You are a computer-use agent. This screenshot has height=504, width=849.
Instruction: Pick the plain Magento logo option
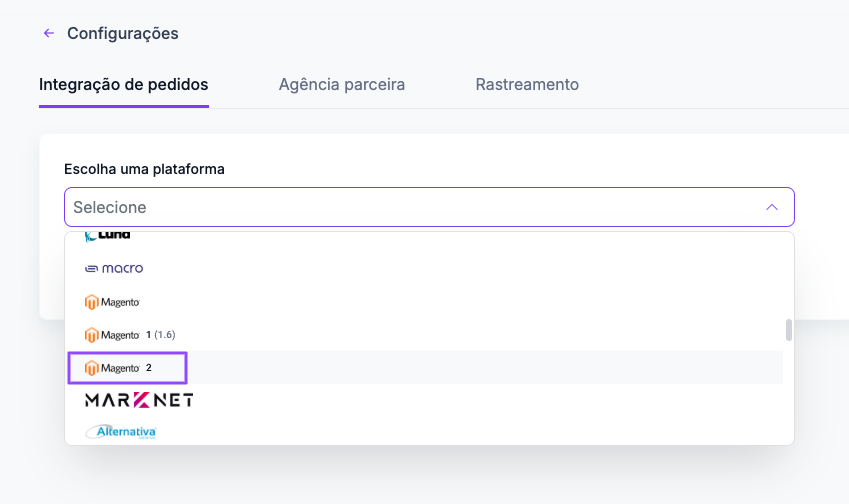pyautogui.click(x=112, y=302)
